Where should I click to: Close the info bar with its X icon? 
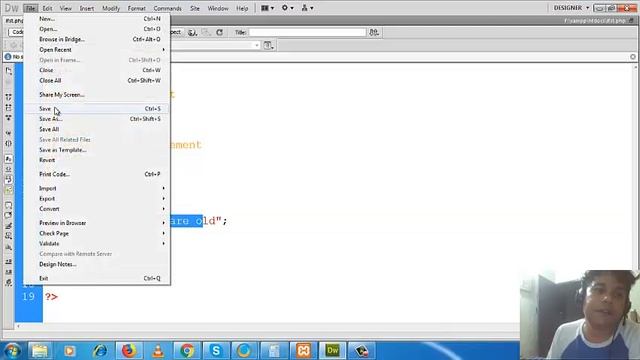click(633, 57)
